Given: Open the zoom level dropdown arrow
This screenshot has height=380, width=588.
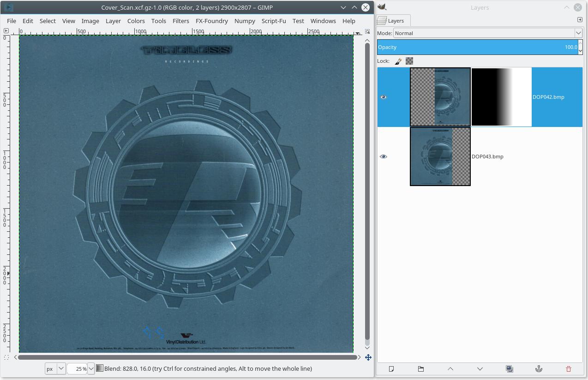Looking at the screenshot, I should (x=91, y=368).
